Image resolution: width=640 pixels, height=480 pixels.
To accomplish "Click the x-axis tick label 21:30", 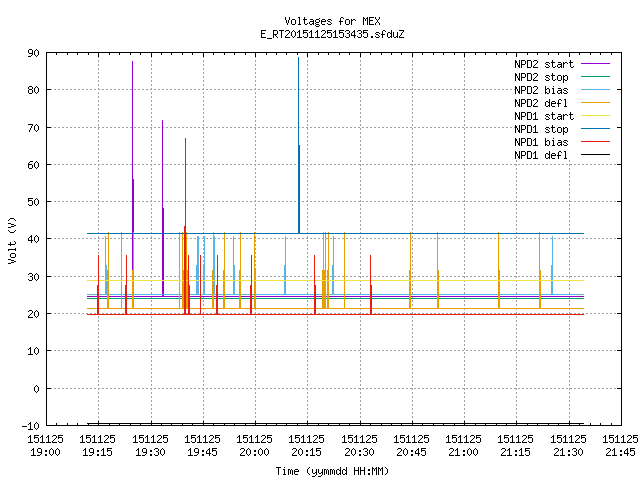I will coord(568,452).
